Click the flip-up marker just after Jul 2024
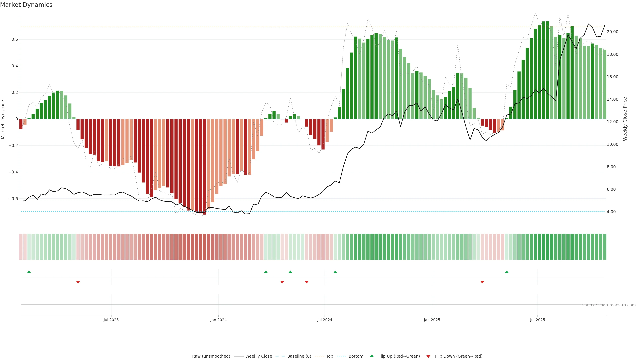 tap(335, 272)
